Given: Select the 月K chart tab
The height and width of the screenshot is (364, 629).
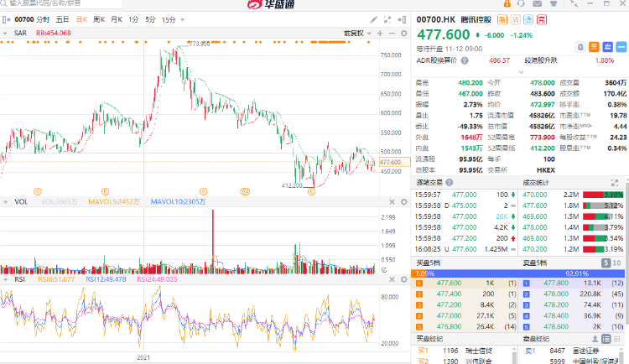Looking at the screenshot, I should pyautogui.click(x=117, y=19).
